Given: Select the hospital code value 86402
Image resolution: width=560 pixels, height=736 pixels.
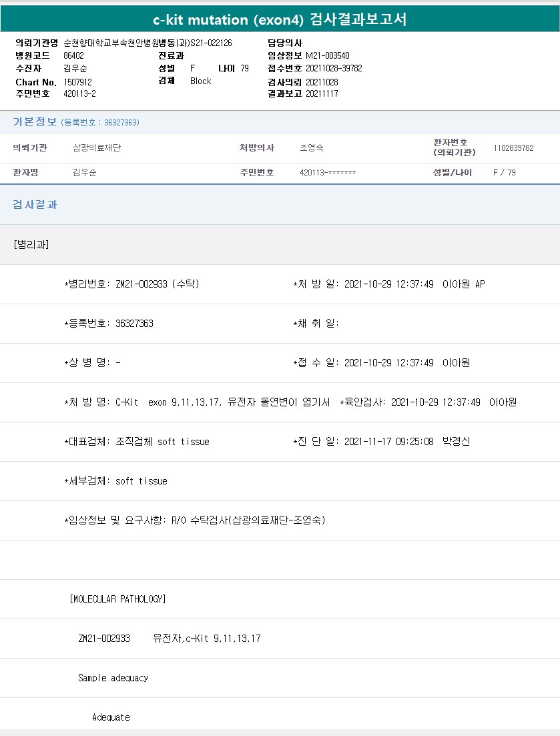Looking at the screenshot, I should pyautogui.click(x=73, y=55).
